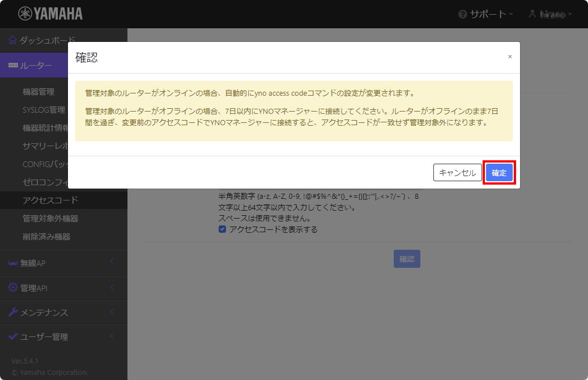The image size is (588, 380).
Task: Click the キャンセル button
Action: pos(457,173)
